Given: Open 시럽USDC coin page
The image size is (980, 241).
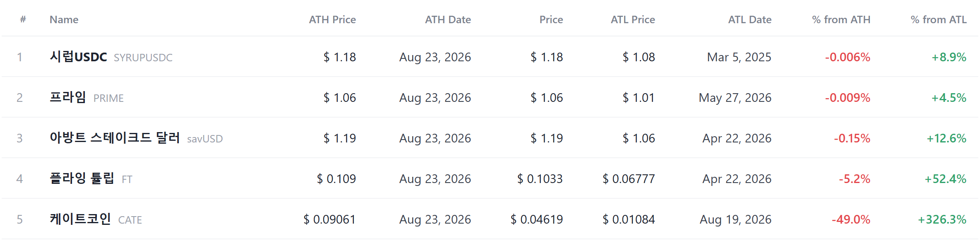Looking at the screenshot, I should point(78,57).
